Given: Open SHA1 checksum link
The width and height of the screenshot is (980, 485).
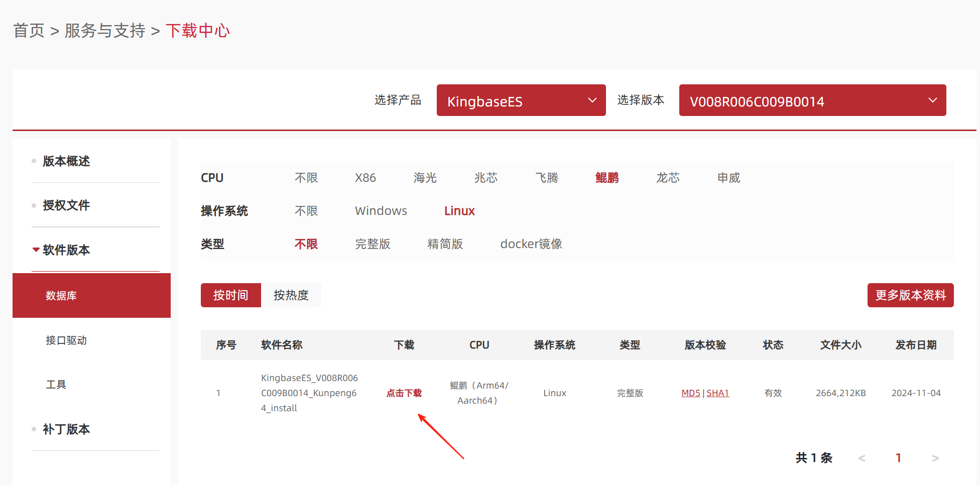Looking at the screenshot, I should (718, 393).
